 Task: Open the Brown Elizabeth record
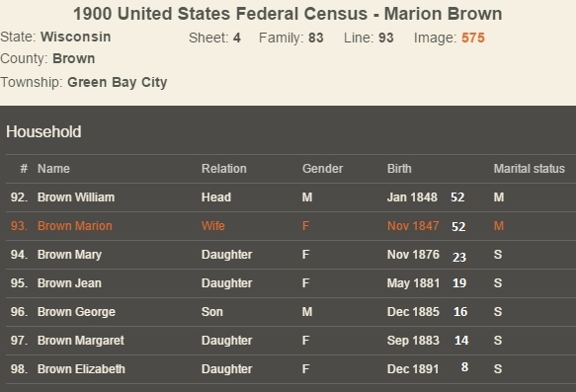(x=290, y=369)
